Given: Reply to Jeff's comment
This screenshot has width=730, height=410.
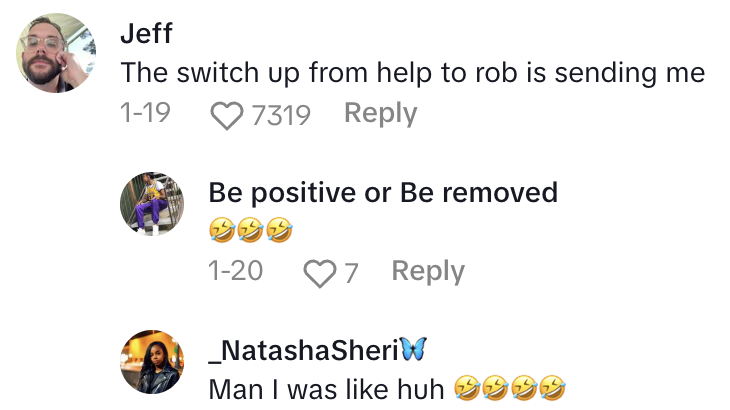Looking at the screenshot, I should point(380,114).
